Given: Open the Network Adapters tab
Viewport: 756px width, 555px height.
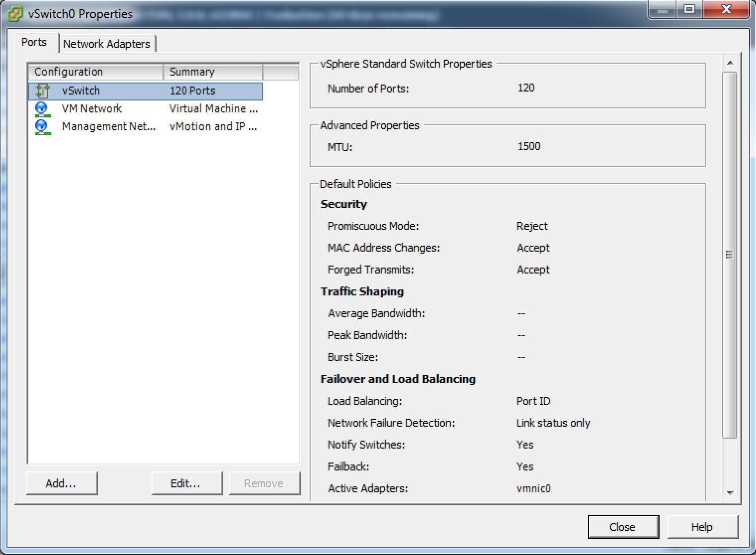Looking at the screenshot, I should [x=106, y=44].
